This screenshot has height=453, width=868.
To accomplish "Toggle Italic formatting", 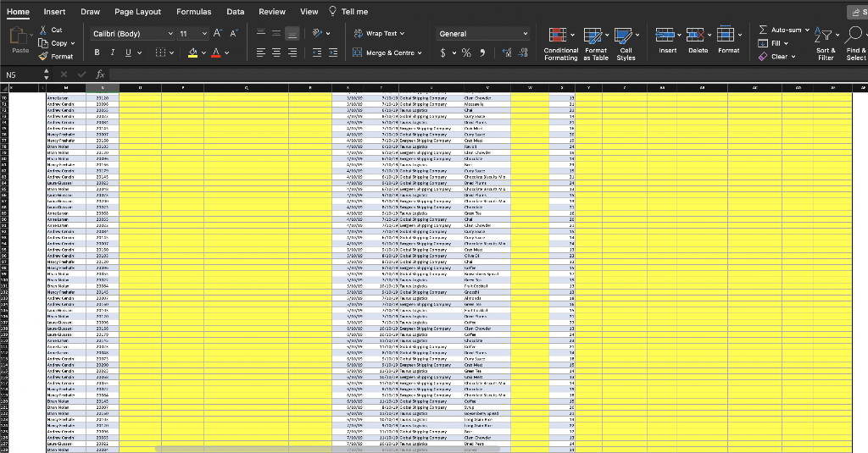I will tap(113, 52).
